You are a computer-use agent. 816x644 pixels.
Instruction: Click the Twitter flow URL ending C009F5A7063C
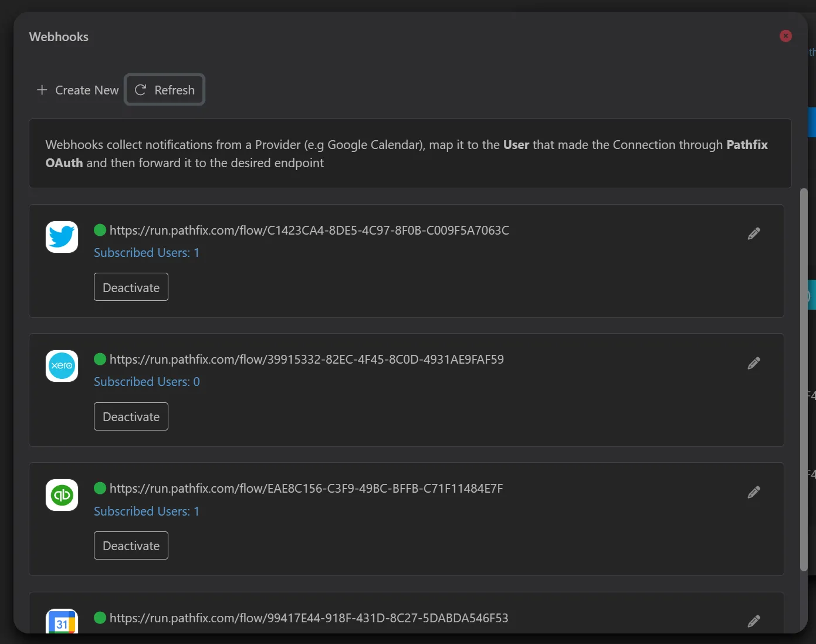tap(309, 231)
